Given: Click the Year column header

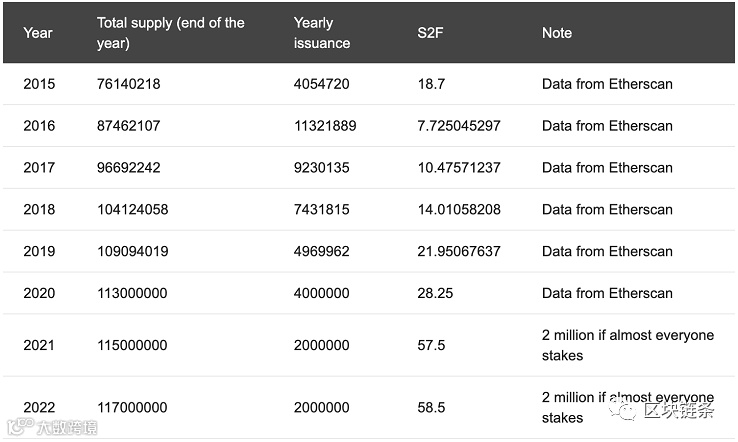Looking at the screenshot, I should click(x=38, y=33).
